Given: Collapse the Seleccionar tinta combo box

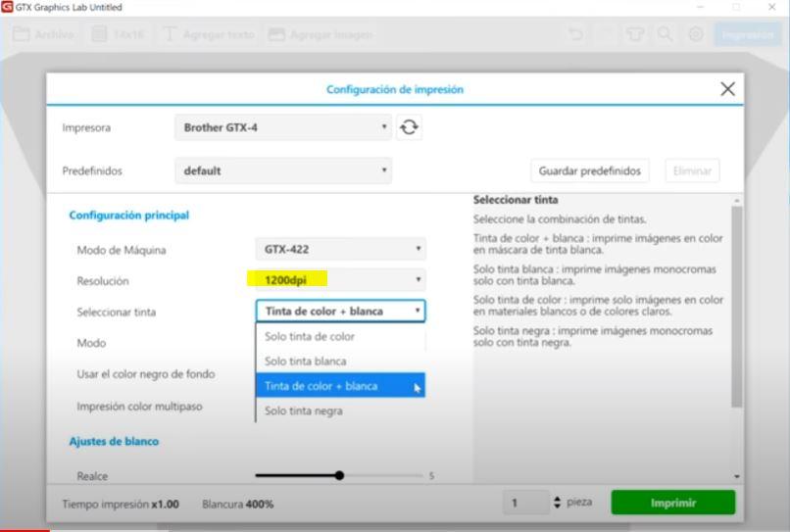Looking at the screenshot, I should pyautogui.click(x=340, y=311).
